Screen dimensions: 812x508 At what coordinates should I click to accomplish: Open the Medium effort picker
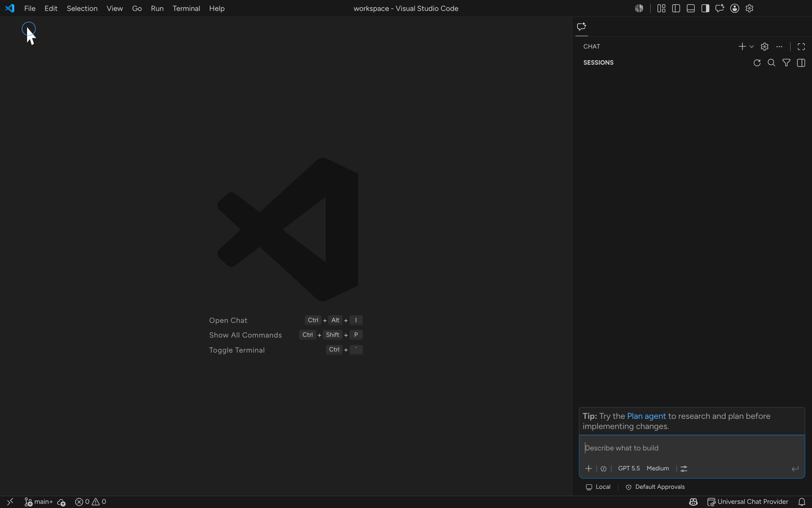(x=657, y=468)
